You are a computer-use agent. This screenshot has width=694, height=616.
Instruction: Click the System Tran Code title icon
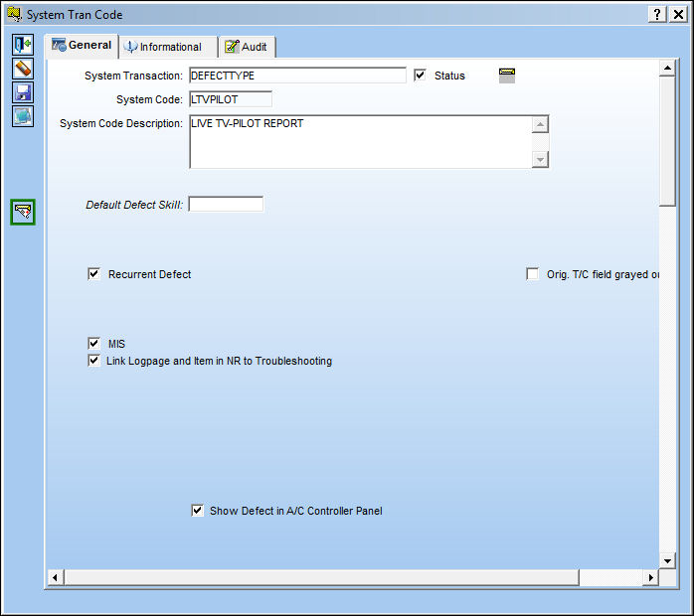click(14, 14)
